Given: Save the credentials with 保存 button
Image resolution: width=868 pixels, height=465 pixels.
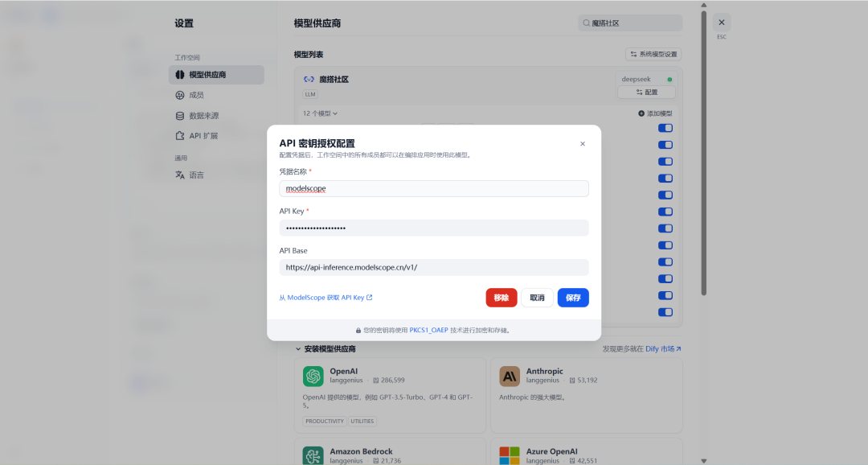Looking at the screenshot, I should point(573,298).
